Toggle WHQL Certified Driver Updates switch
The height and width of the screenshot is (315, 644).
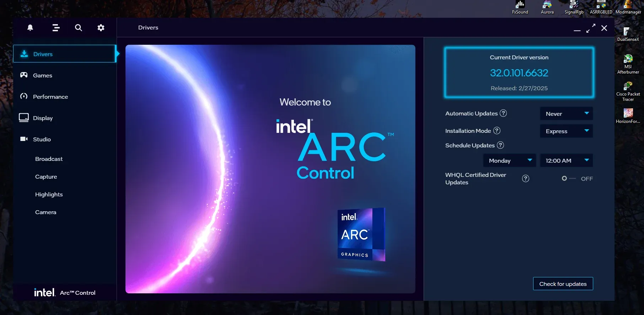(x=569, y=179)
